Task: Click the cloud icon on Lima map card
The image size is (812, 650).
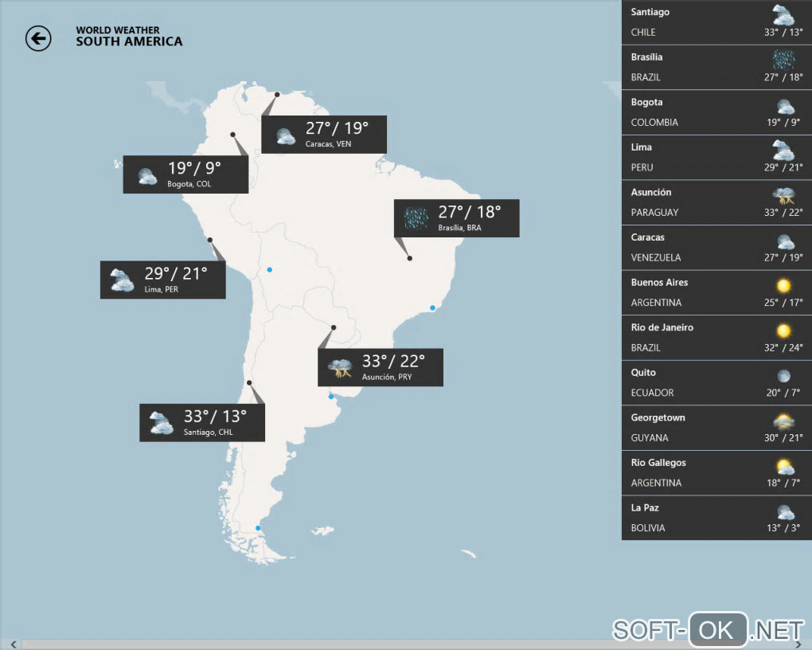Action: click(x=122, y=280)
